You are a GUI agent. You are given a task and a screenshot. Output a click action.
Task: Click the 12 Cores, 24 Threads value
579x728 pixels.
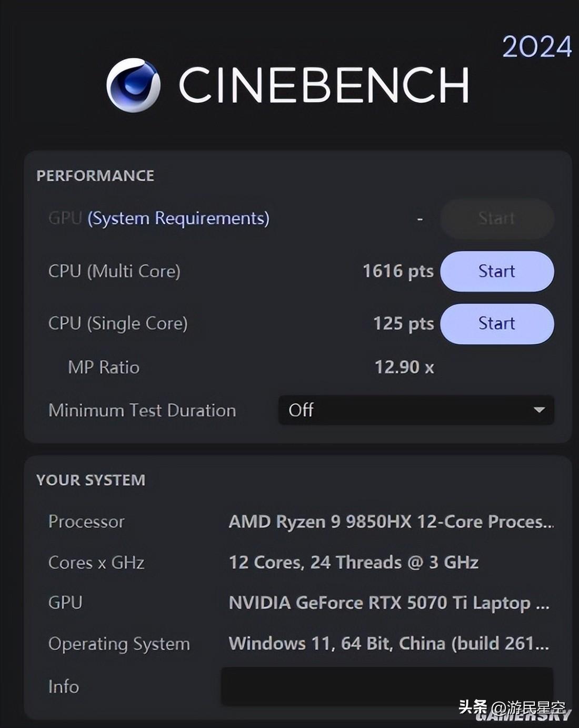[353, 562]
